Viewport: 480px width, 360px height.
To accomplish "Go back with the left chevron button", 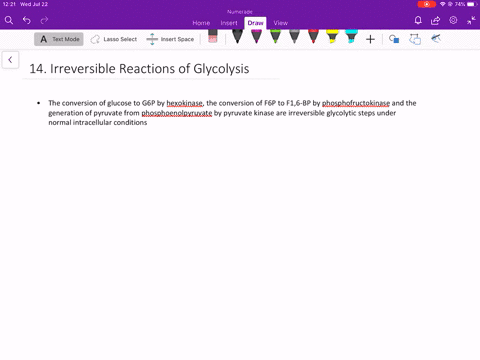I will point(10,60).
